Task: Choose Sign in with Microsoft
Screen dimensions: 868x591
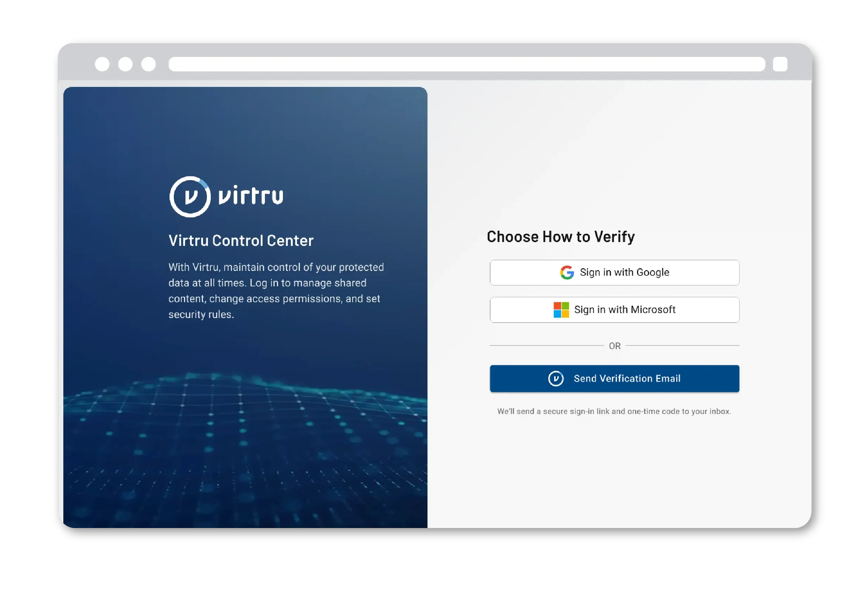Action: [614, 310]
